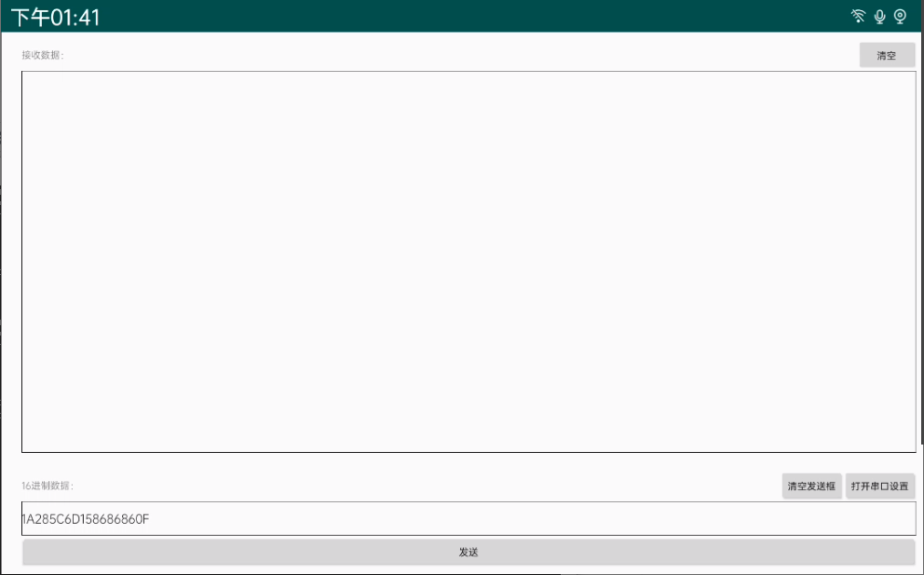Open serial port settings via 打开串口设置
Viewport: 924px width, 575px height.
pos(880,486)
